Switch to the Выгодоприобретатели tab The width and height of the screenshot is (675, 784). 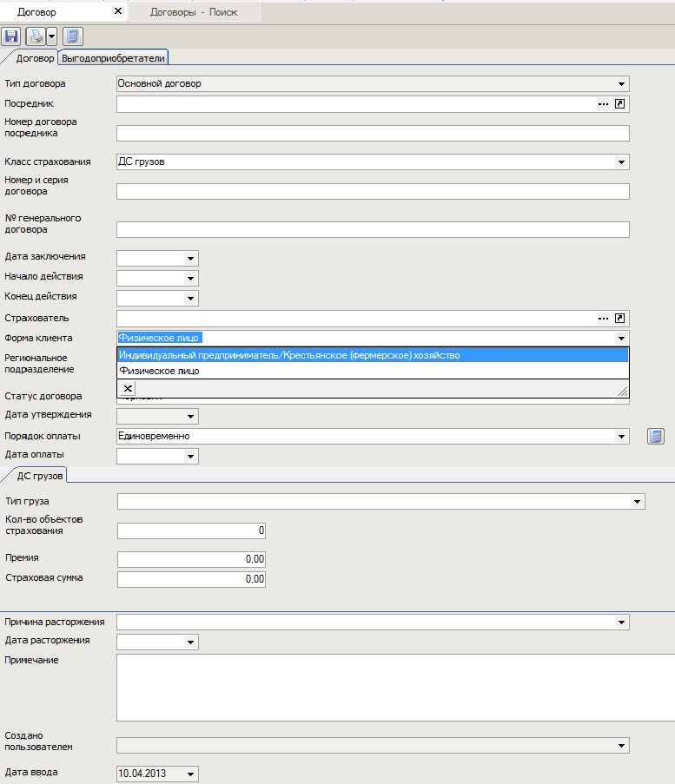(113, 58)
